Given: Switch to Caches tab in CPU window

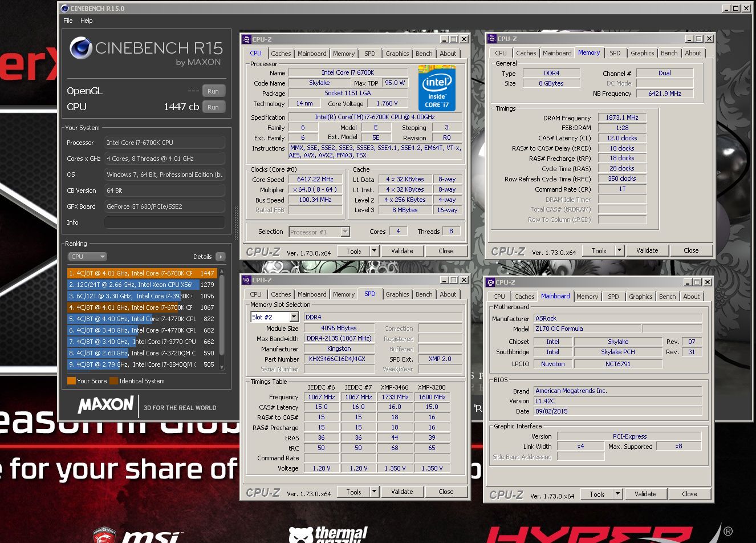Looking at the screenshot, I should pos(281,54).
